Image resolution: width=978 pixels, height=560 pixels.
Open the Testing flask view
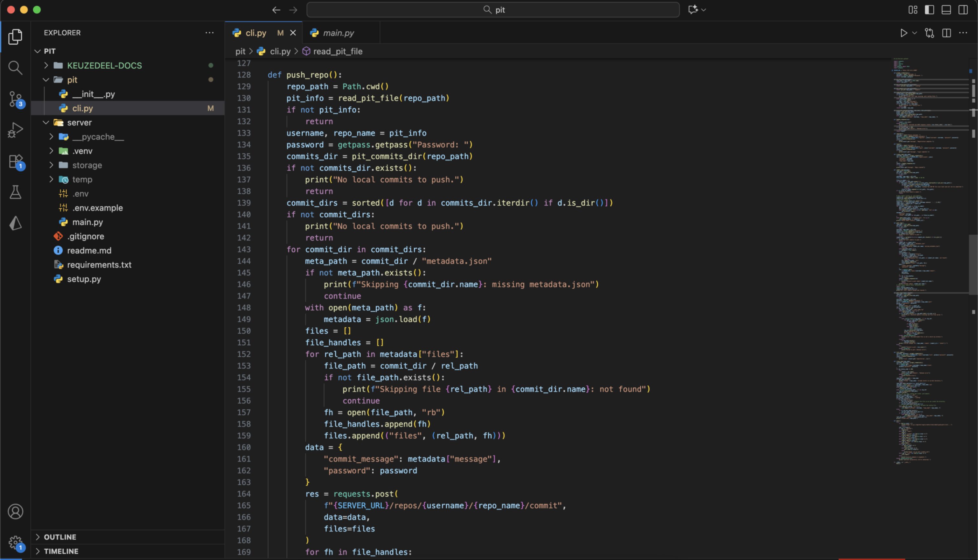pos(16,192)
